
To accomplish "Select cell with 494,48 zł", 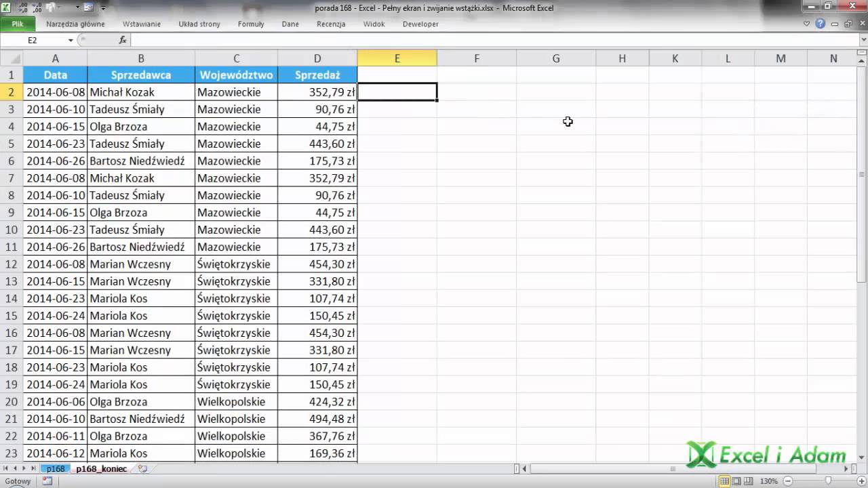I will (317, 419).
